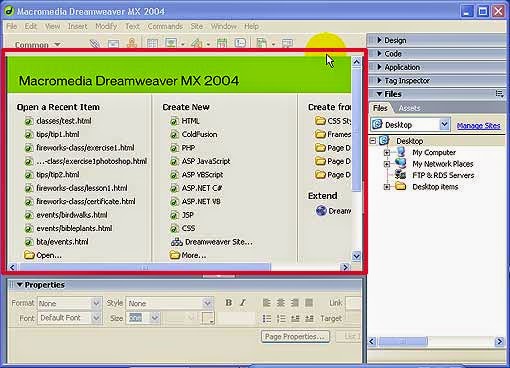510x368 pixels.
Task: Collapse the Desktop root tree node
Action: (x=373, y=141)
